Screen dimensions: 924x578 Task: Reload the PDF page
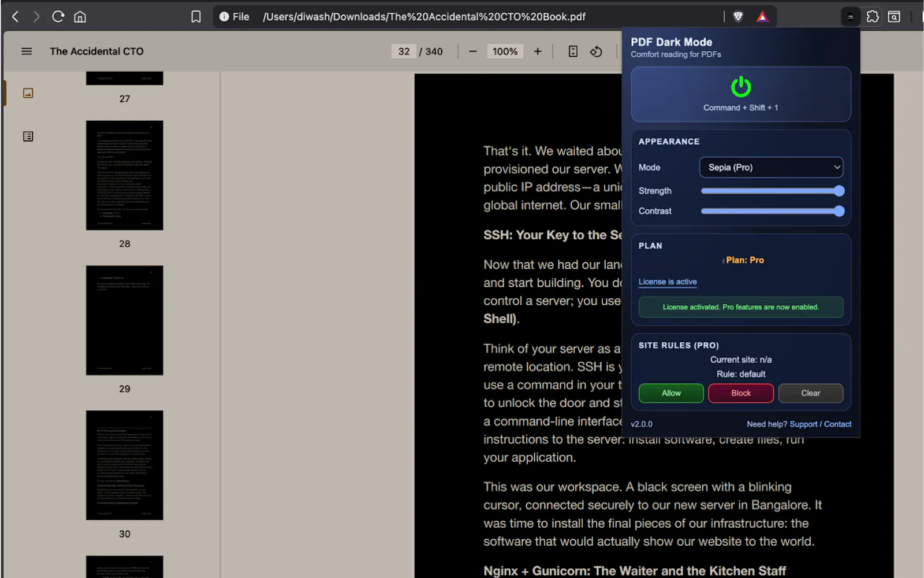point(58,17)
